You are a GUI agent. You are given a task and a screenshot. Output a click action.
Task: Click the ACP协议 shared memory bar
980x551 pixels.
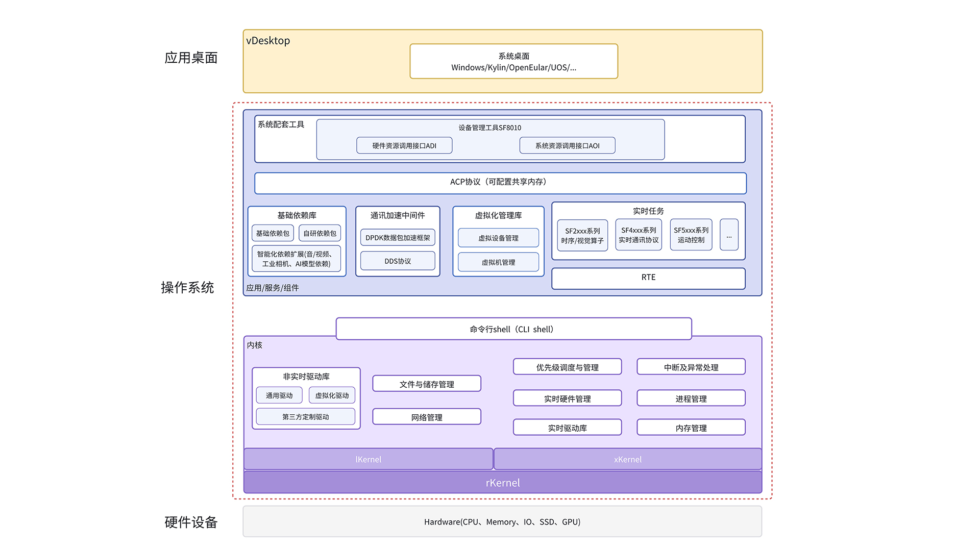[x=500, y=183]
